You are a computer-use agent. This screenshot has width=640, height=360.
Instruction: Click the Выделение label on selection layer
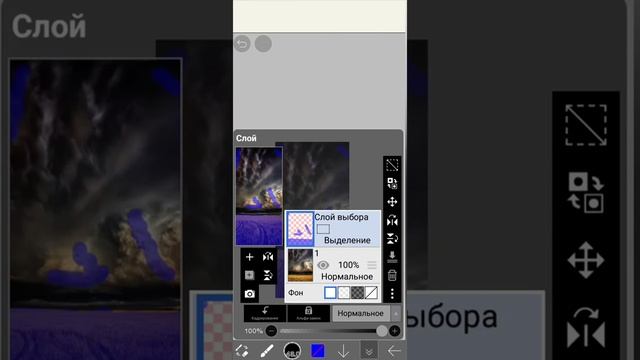(347, 240)
